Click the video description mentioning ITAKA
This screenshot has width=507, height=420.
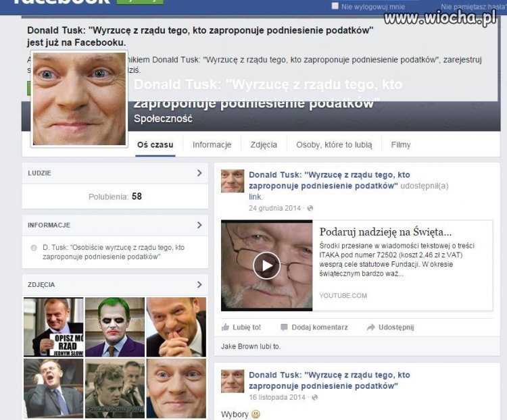coord(397,259)
